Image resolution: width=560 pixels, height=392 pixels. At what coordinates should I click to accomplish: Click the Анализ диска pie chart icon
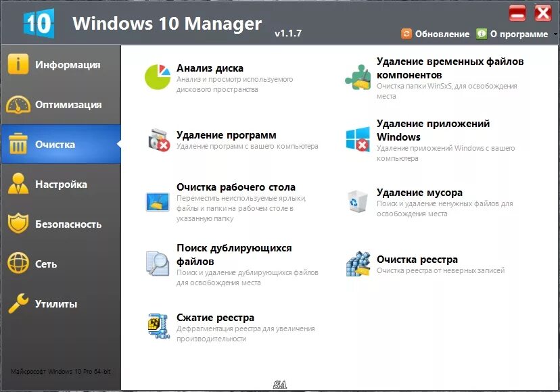coord(158,77)
